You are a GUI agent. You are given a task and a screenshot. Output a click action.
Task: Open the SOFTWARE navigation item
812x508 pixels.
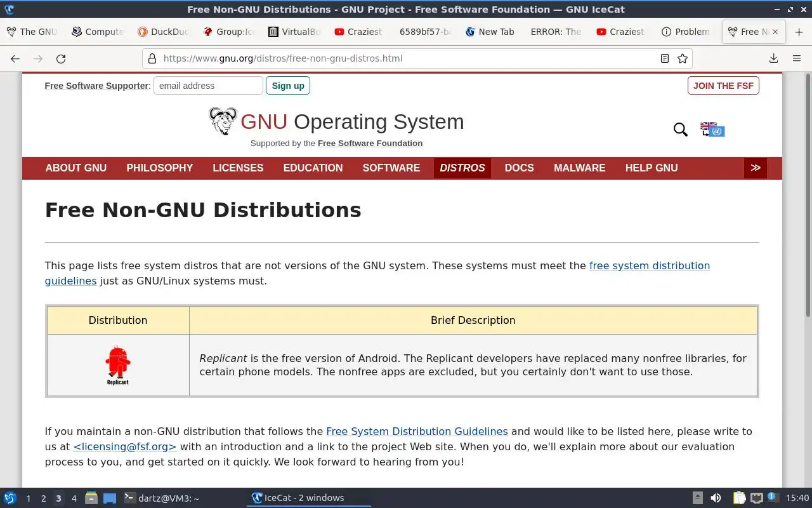tap(391, 168)
